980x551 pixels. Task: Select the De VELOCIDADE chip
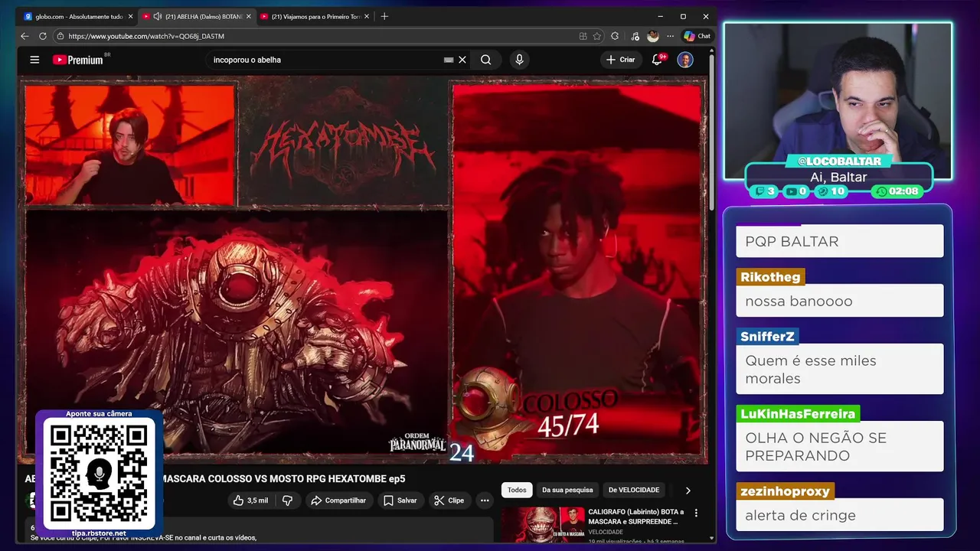tap(634, 490)
